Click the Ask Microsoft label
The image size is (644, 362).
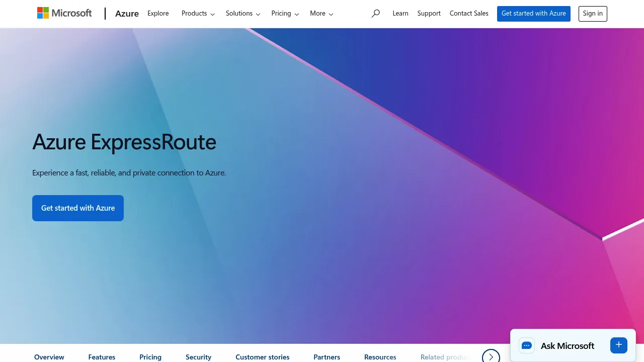(568, 346)
